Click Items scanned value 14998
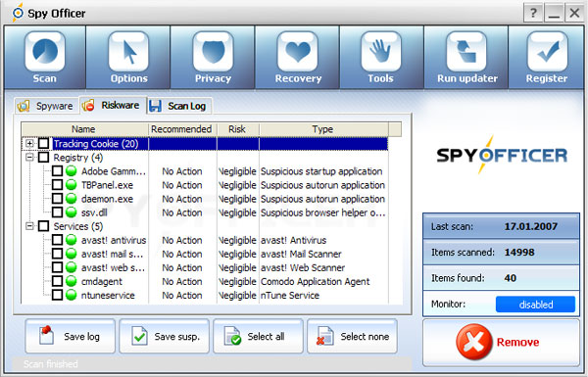This screenshot has width=588, height=377. coord(519,253)
